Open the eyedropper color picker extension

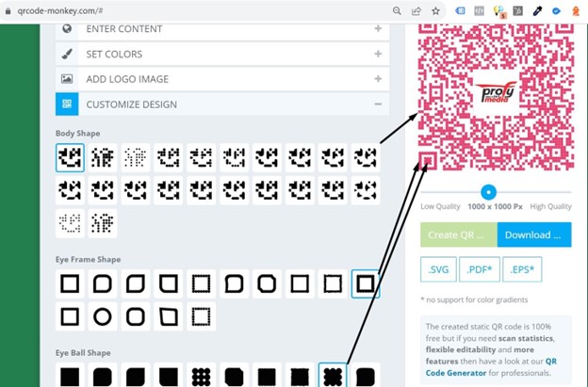tap(537, 11)
